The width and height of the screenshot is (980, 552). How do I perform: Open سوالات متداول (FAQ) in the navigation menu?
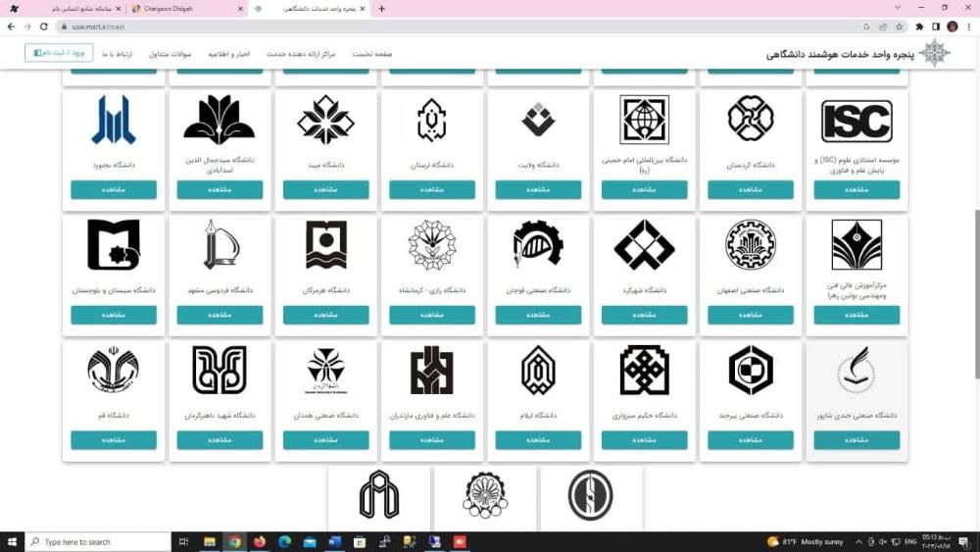pyautogui.click(x=170, y=54)
